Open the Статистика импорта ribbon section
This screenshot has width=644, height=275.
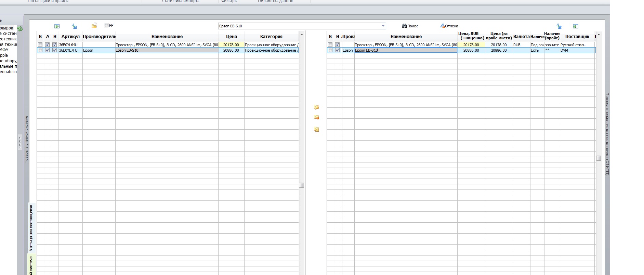pos(181,1)
